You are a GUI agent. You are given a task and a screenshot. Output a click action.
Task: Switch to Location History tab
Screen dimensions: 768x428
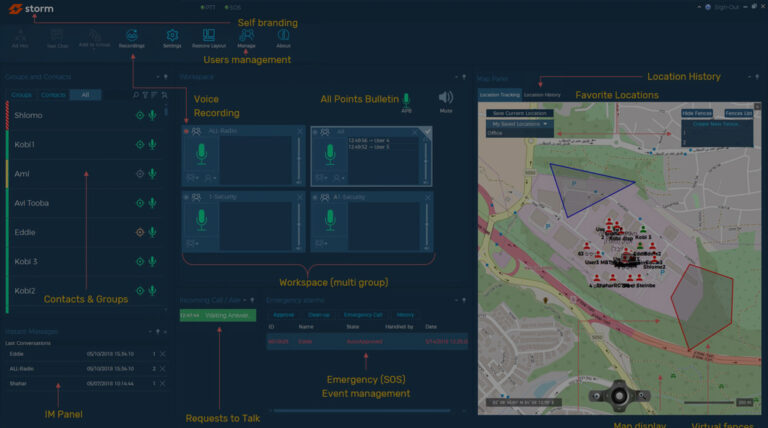[x=542, y=95]
